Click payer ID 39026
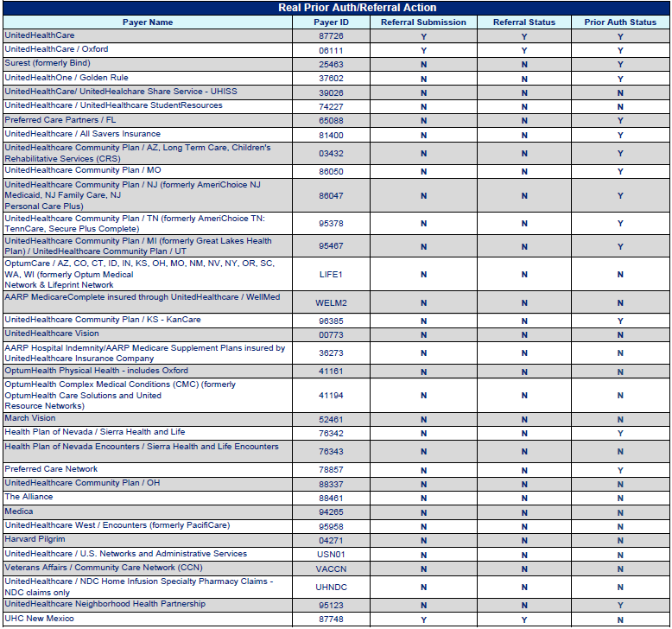Screen dimensions: 672x629 [x=331, y=92]
